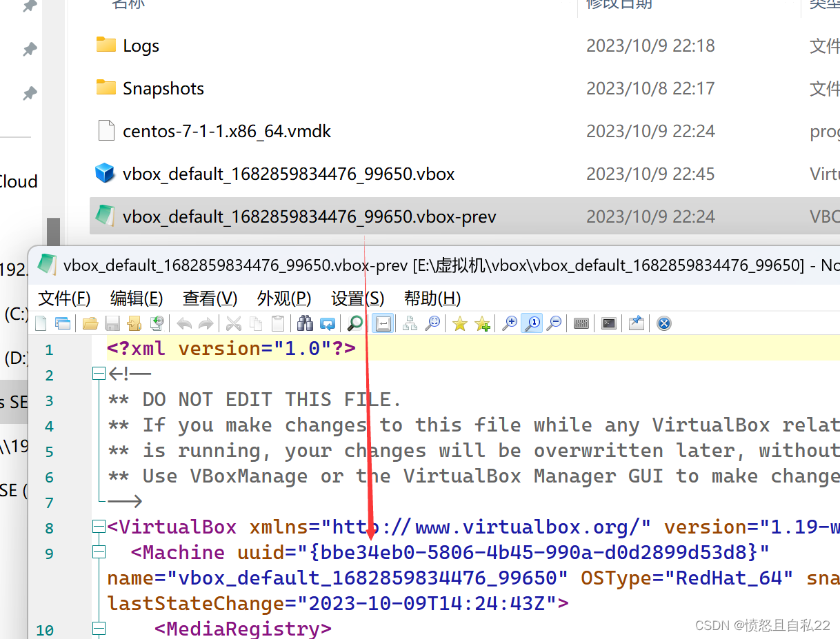Select the .vbox-prev file row in Explorer
The width and height of the screenshot is (840, 639).
tap(465, 217)
